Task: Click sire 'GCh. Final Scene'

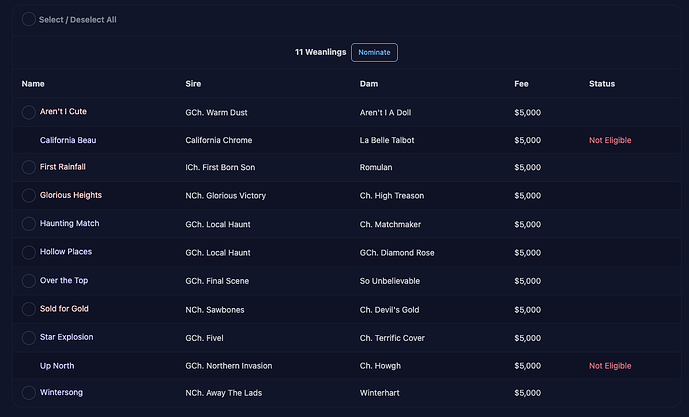Action: (x=217, y=281)
